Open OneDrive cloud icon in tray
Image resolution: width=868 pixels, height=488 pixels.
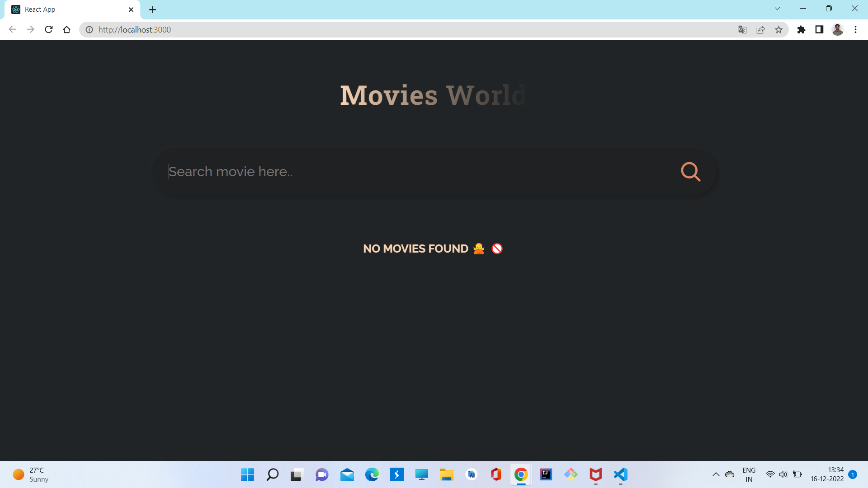point(729,474)
